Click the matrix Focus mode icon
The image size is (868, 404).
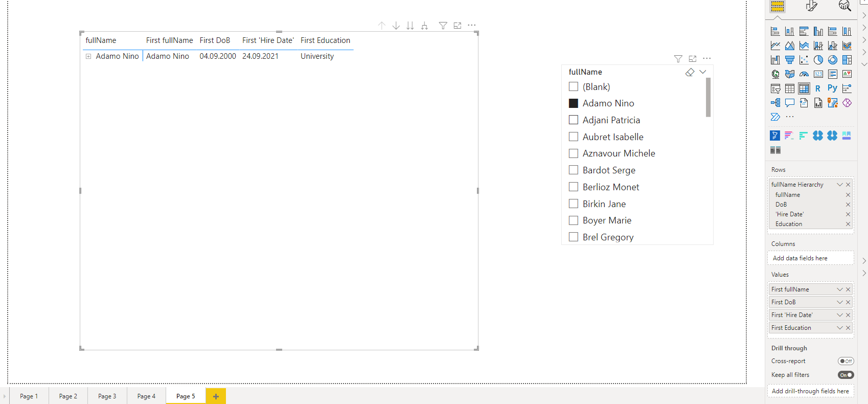(458, 26)
